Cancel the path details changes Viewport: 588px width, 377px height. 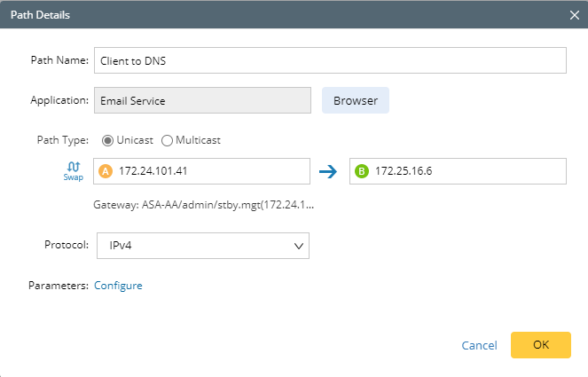[479, 345]
